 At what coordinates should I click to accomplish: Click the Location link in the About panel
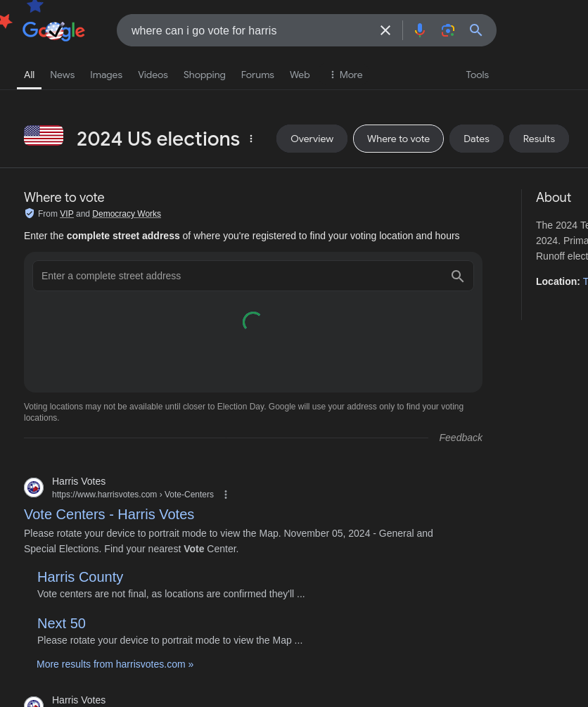pos(585,281)
